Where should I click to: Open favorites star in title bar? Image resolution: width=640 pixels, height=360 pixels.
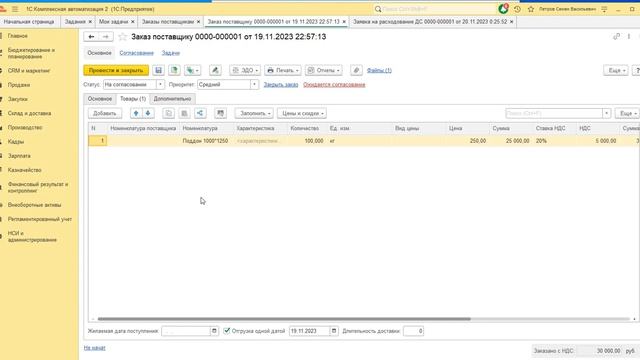531,9
